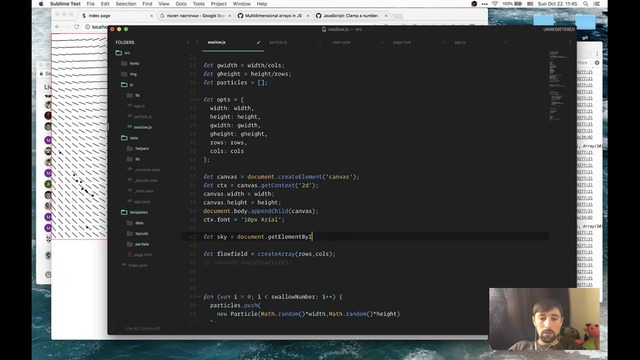
Task: Open the Help menu
Action: pos(262,4)
